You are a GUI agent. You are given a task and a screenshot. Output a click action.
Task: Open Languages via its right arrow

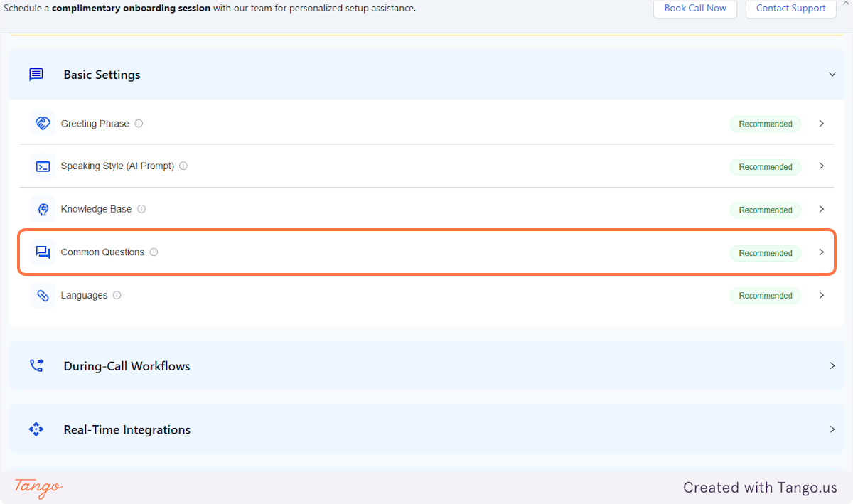[x=822, y=295]
